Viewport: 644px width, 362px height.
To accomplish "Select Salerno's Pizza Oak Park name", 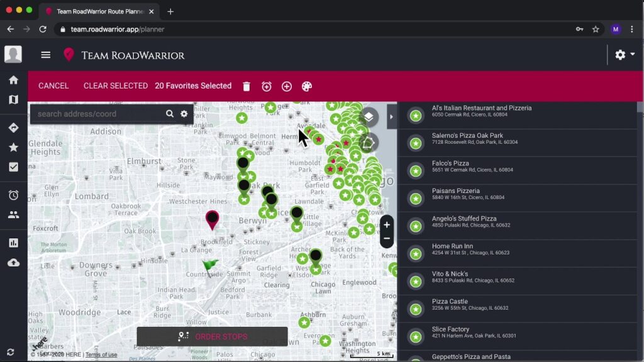I will pos(467,136).
